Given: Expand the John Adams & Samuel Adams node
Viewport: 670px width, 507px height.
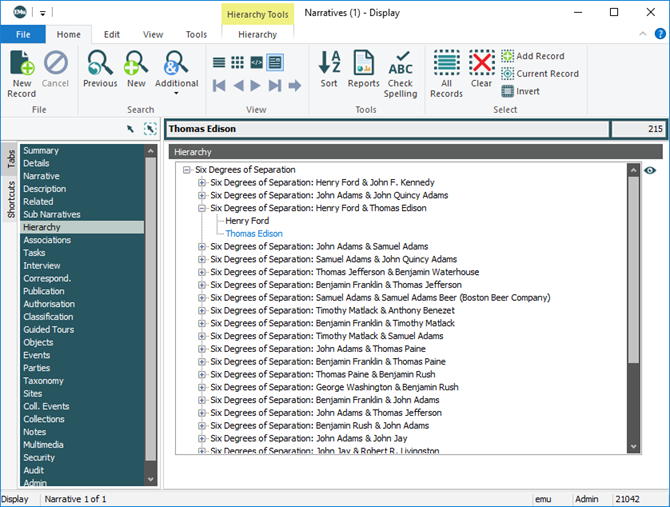Looking at the screenshot, I should [x=202, y=246].
